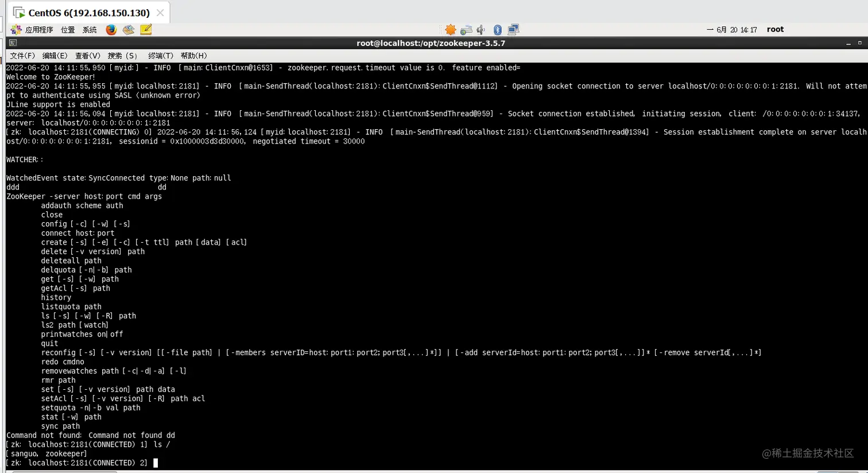Image resolution: width=868 pixels, height=473 pixels.
Task: Click the 'setquota -n|-b val path' line
Action: 91,408
